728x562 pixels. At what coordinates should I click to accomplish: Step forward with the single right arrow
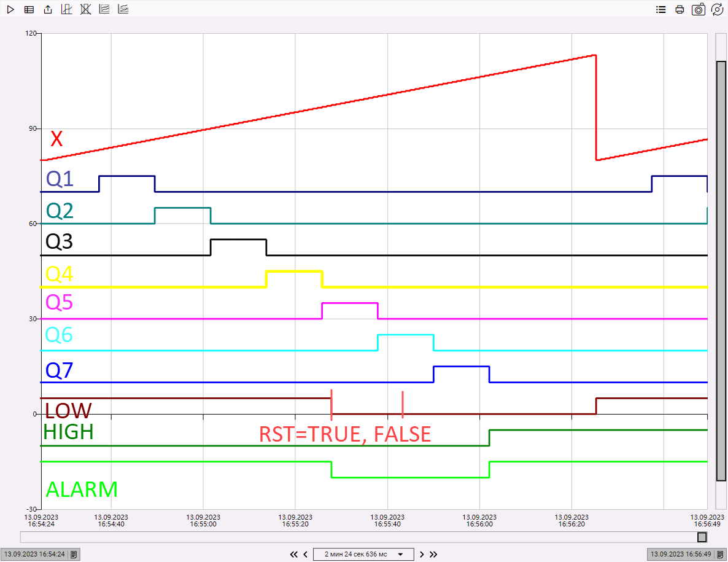pos(422,553)
